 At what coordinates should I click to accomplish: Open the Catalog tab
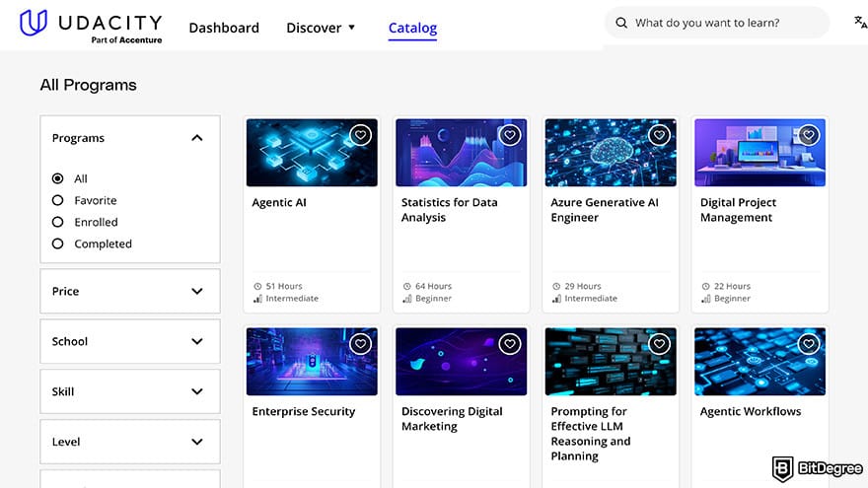click(x=412, y=28)
